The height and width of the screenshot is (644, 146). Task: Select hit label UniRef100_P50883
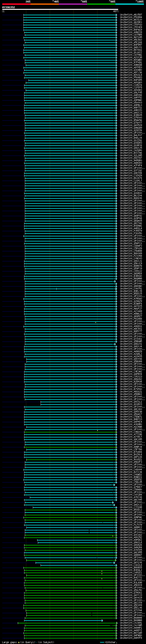coord(131,77)
